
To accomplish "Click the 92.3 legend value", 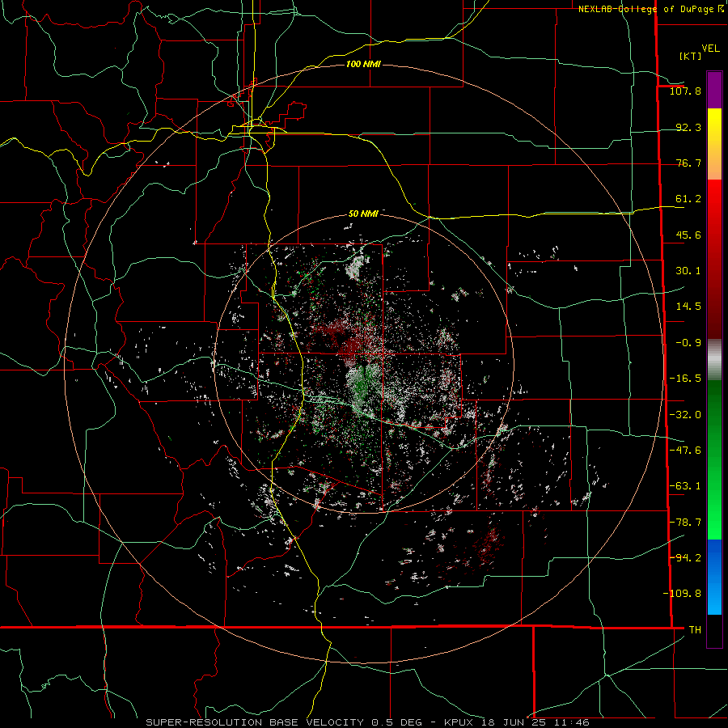I will pos(688,127).
